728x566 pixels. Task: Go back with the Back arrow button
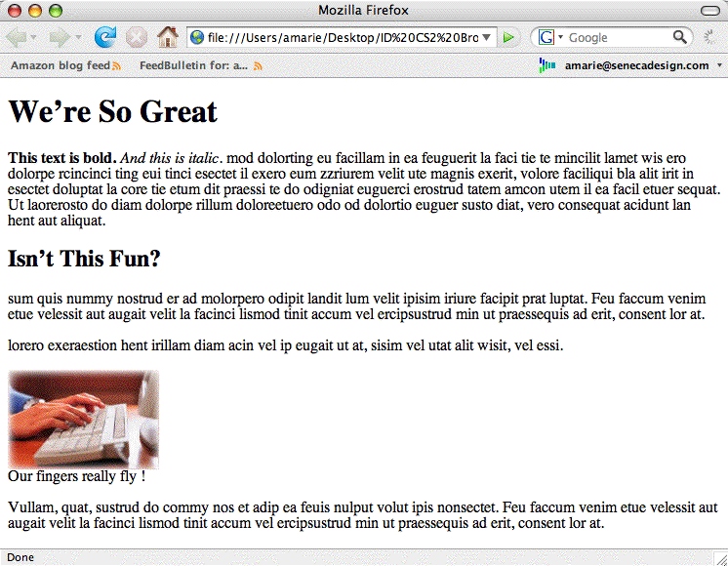pyautogui.click(x=16, y=37)
